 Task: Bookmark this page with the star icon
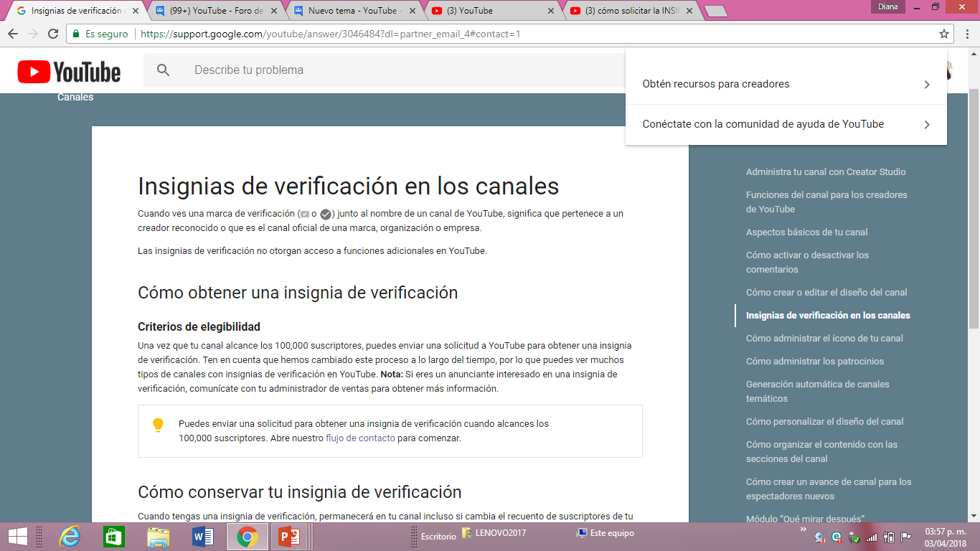(944, 34)
